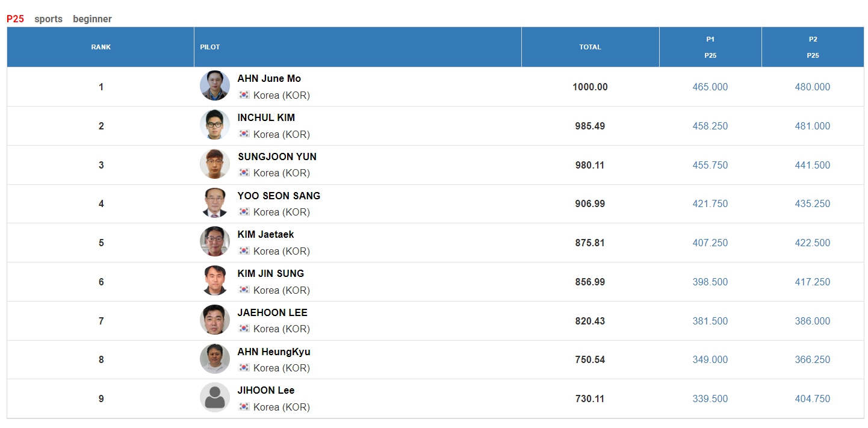Click Korea flag icon under YOO SEON SANG
This screenshot has width=868, height=428.
tap(244, 211)
